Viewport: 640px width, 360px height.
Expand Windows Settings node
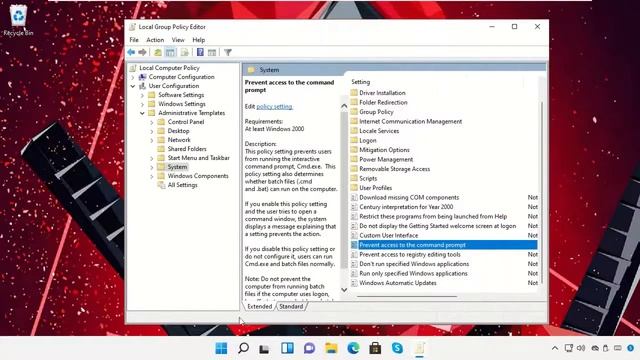(x=142, y=104)
